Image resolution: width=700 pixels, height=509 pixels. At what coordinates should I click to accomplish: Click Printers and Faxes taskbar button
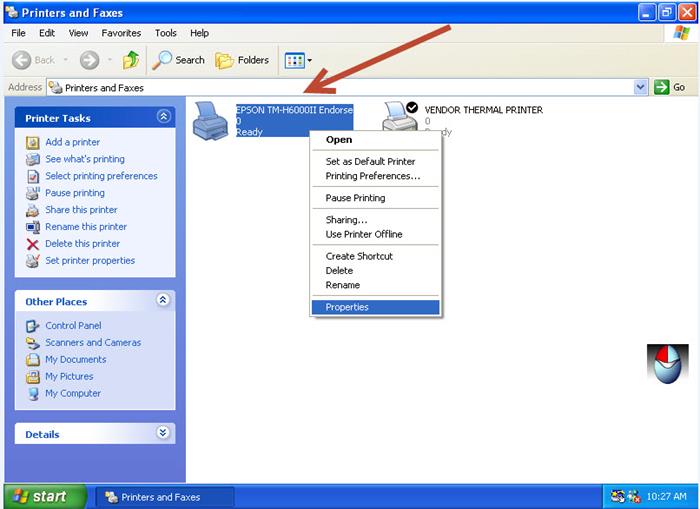[165, 497]
